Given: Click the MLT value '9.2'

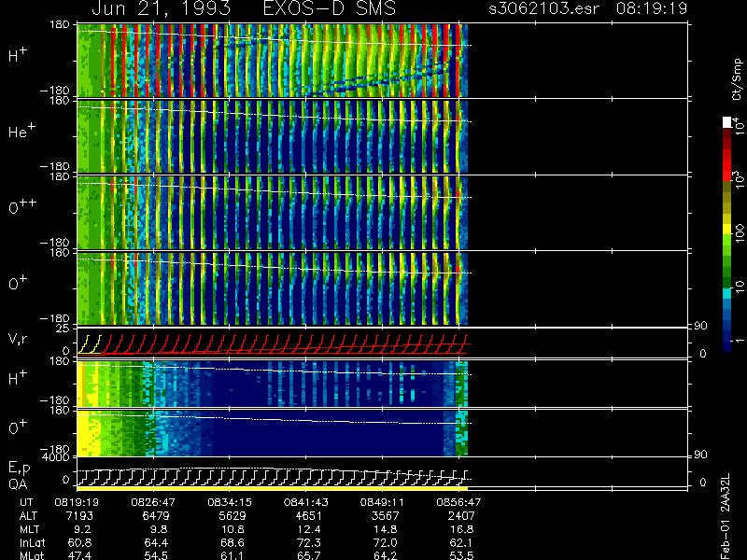Looking at the screenshot, I should (83, 529).
